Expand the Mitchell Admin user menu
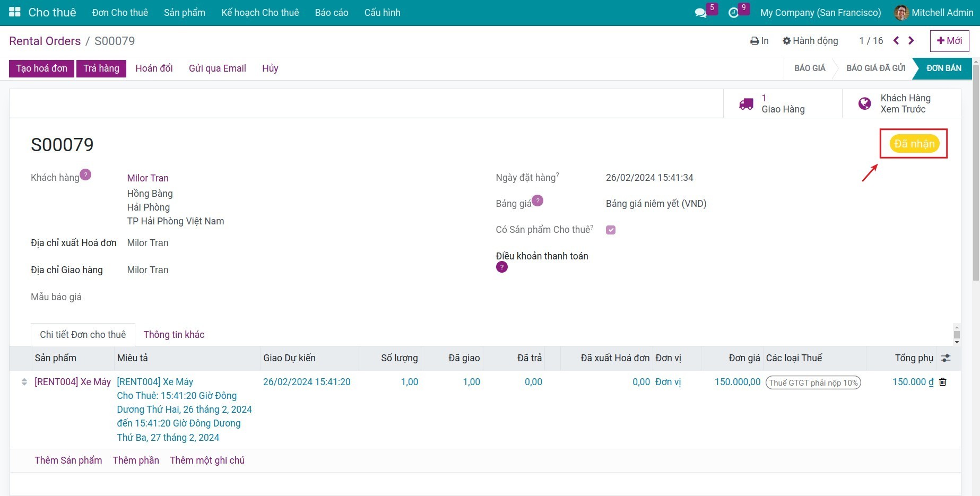This screenshot has height=496, width=980. [934, 13]
